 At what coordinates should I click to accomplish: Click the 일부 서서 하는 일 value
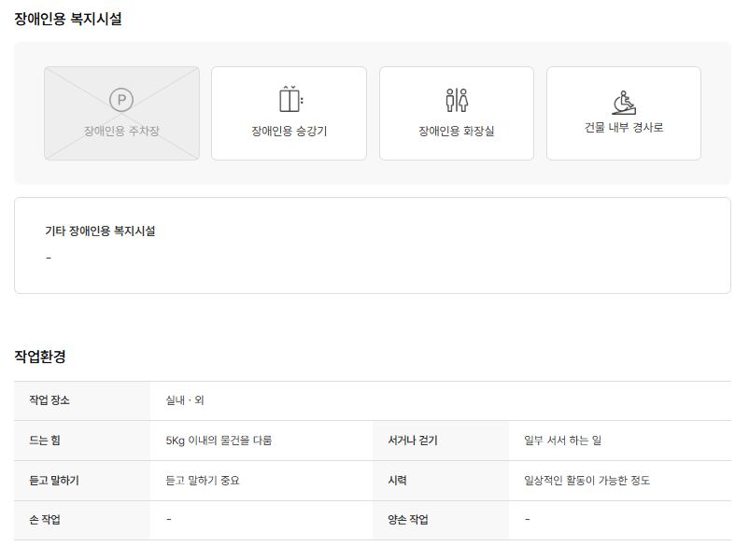[563, 441]
